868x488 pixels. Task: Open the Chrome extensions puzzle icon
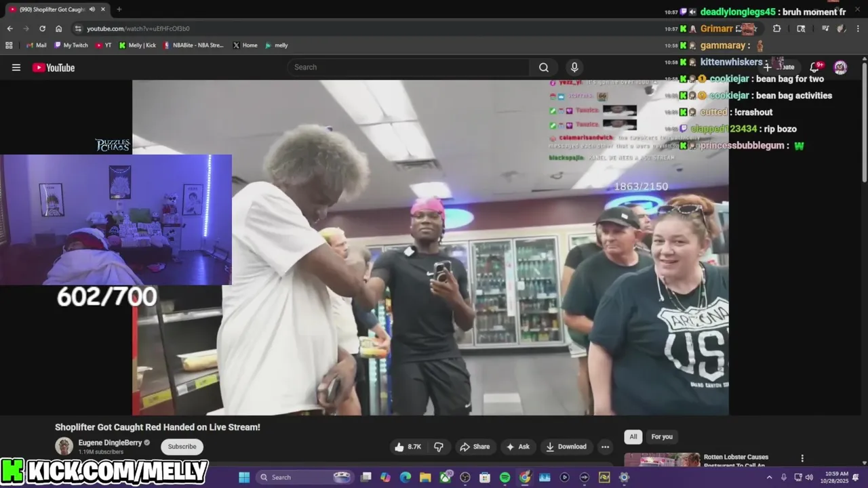pos(776,28)
